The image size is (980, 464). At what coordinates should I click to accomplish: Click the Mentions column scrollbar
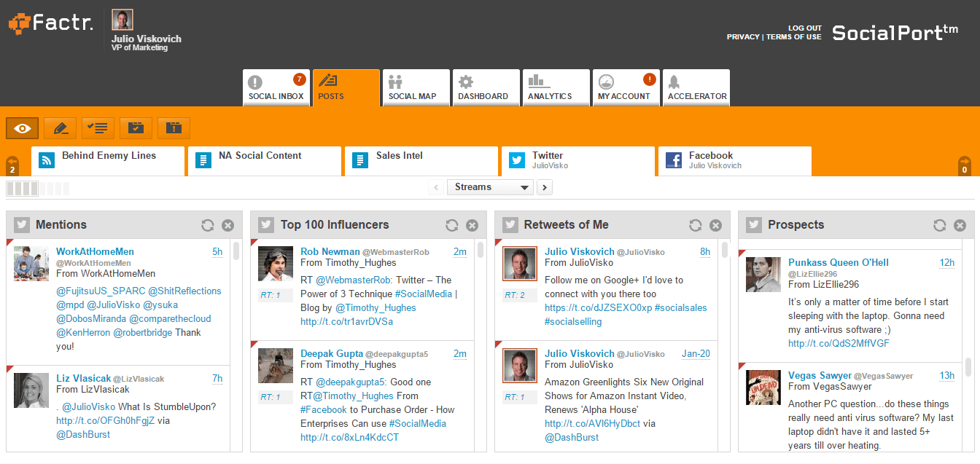pos(236,251)
